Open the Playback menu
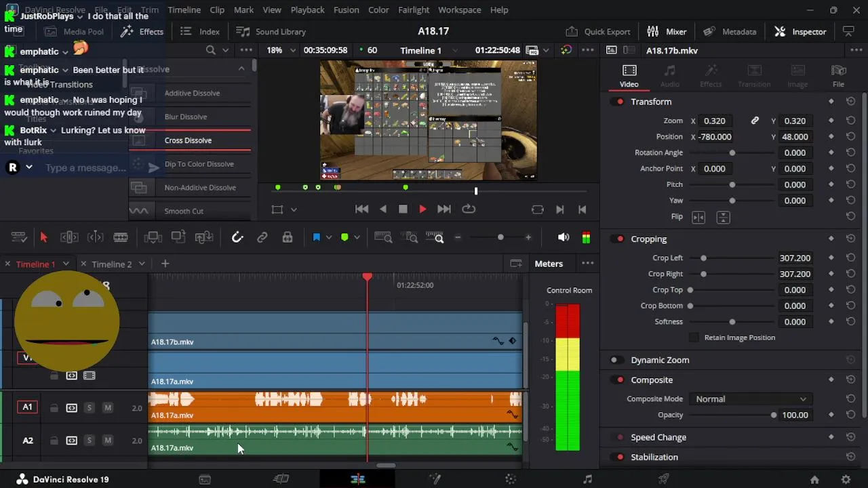 tap(307, 10)
